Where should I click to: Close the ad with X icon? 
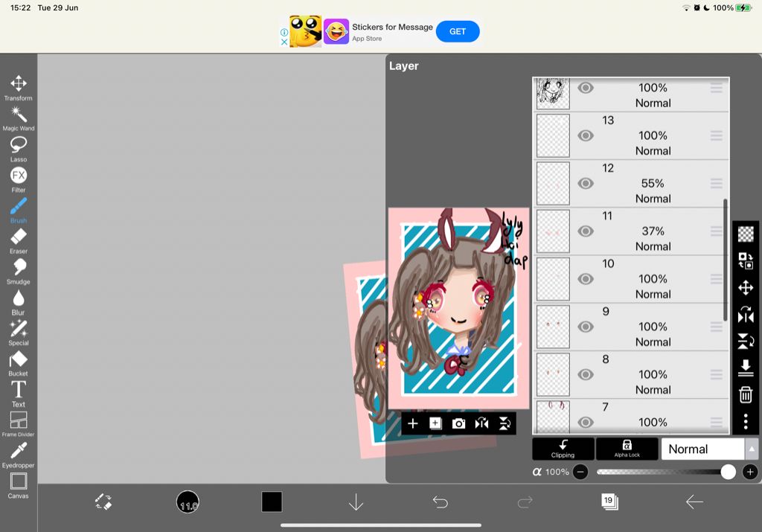coord(284,42)
